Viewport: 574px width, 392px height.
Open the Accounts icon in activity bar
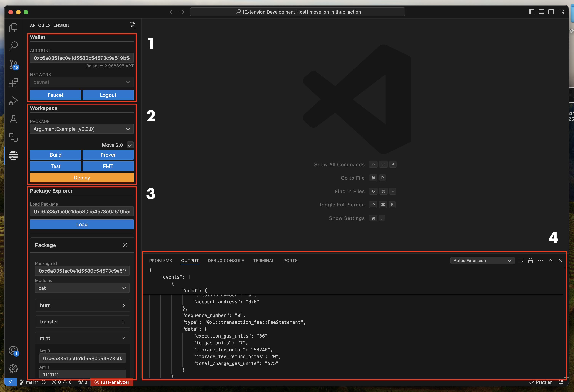point(13,351)
